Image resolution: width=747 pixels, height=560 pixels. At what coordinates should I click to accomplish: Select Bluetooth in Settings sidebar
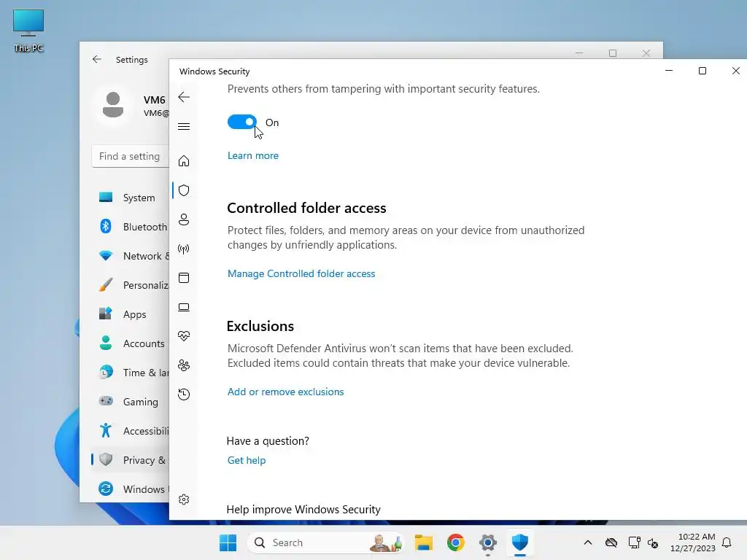(x=130, y=227)
